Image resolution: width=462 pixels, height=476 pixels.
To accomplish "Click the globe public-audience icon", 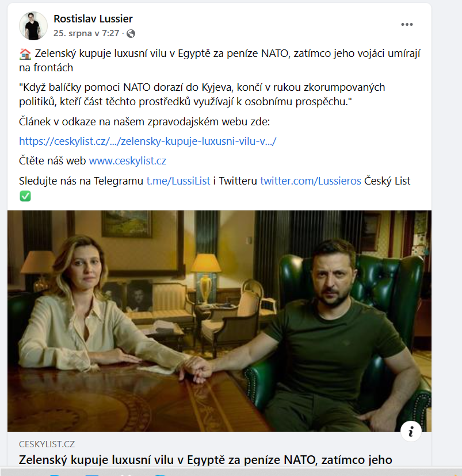I will tap(131, 34).
